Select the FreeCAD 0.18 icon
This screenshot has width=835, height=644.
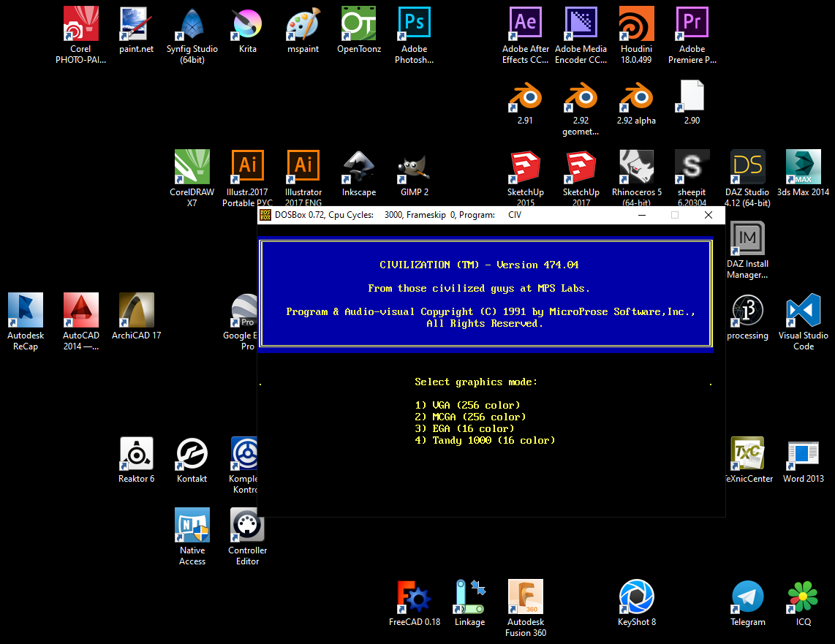pyautogui.click(x=415, y=596)
